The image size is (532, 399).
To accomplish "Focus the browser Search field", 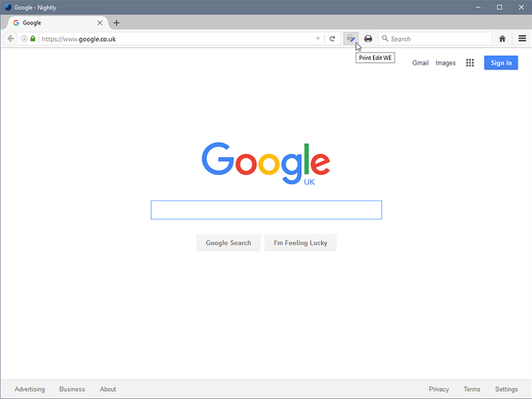I will 435,38.
